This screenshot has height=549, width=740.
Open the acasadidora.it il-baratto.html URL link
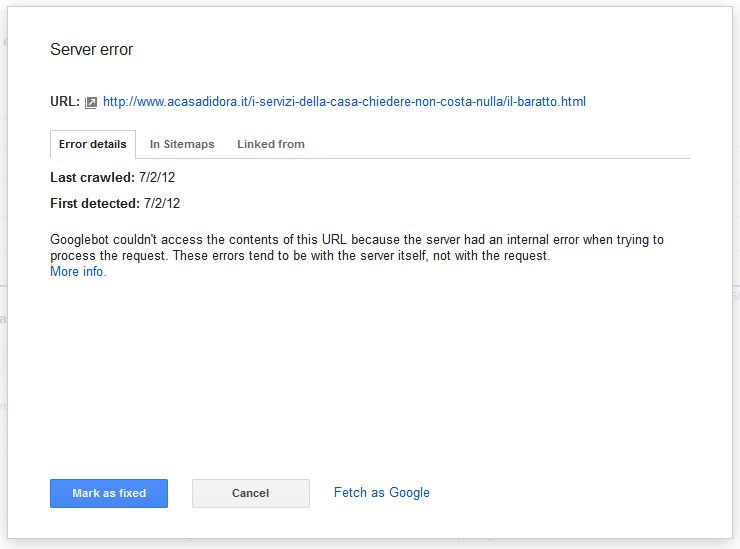(344, 101)
